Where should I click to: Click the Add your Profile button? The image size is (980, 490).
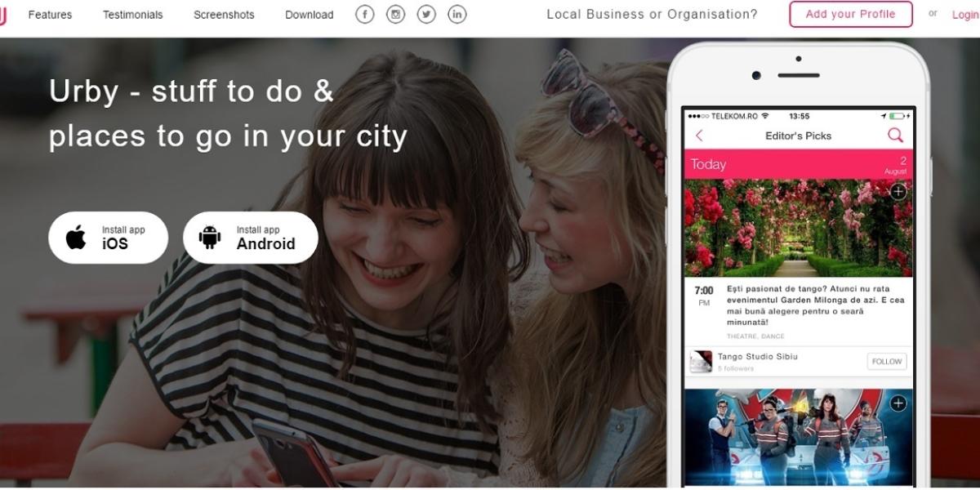tap(850, 14)
